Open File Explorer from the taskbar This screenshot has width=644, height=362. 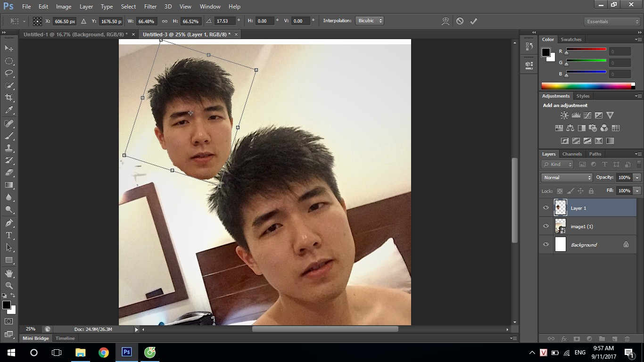(81, 352)
